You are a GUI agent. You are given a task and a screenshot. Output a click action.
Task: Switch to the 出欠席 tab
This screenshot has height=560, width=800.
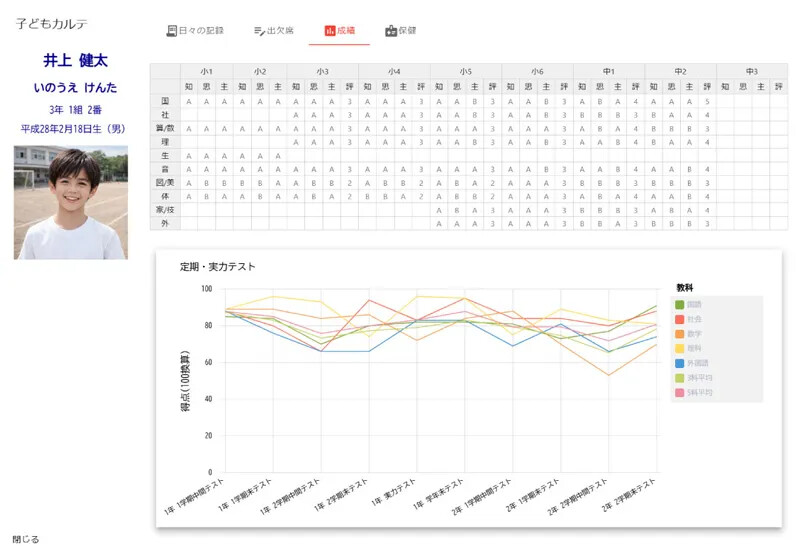[280, 31]
